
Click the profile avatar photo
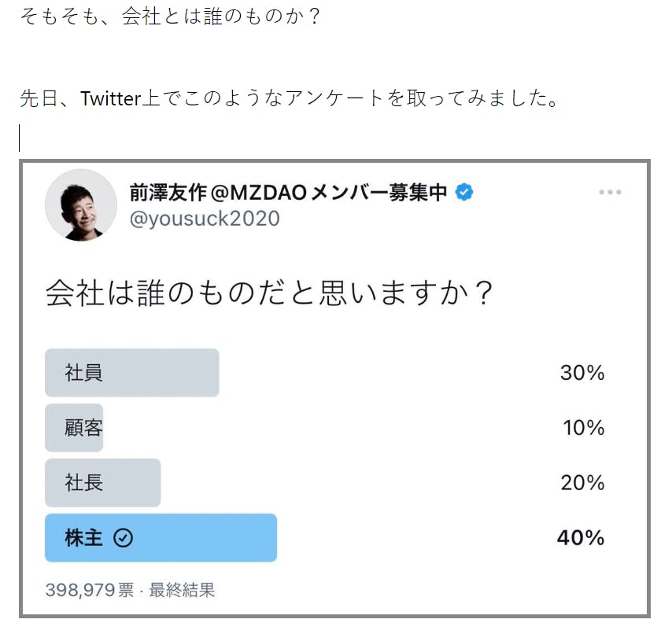tap(81, 205)
